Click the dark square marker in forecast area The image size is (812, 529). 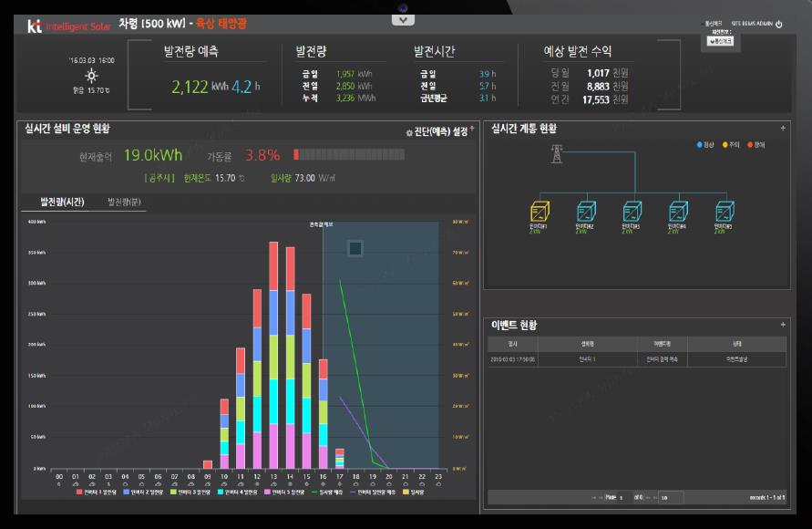click(355, 248)
